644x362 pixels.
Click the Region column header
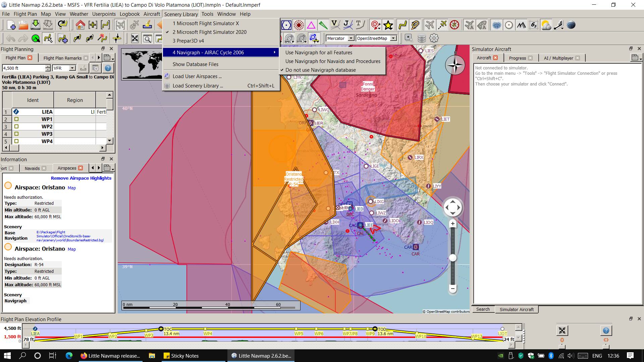click(x=75, y=100)
